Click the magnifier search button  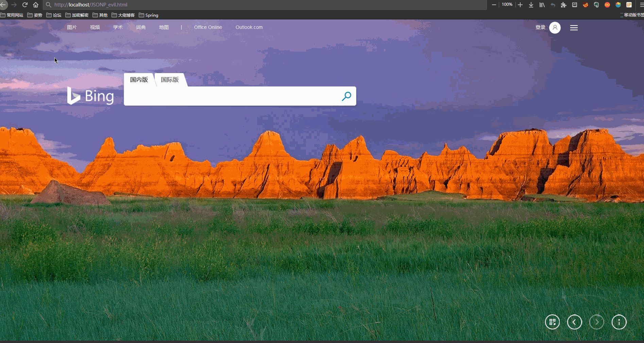[346, 96]
